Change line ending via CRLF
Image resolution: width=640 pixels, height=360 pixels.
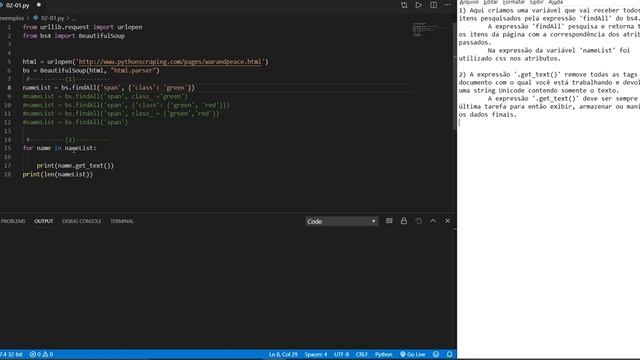[x=362, y=354]
